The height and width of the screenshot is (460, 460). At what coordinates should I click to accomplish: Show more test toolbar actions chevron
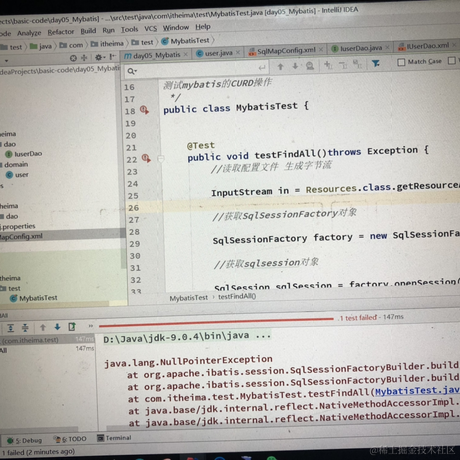(x=91, y=326)
